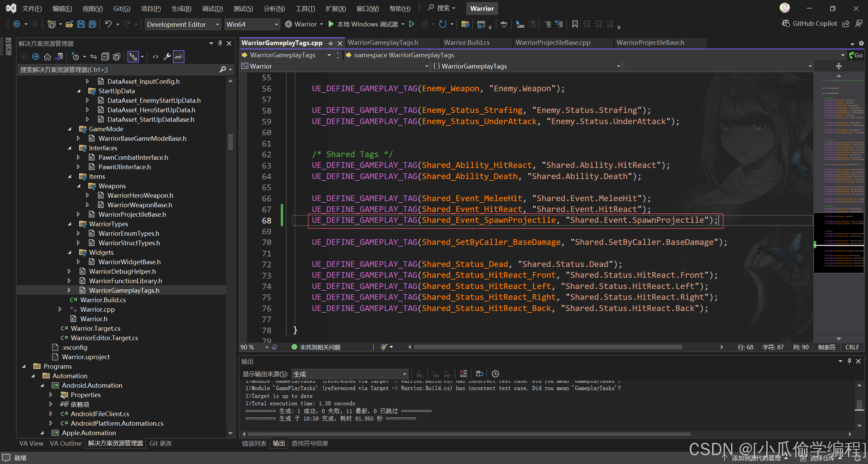The height and width of the screenshot is (464, 868).
Task: Switch to WarriorProjectileBase.cpp tab
Action: pyautogui.click(x=553, y=43)
